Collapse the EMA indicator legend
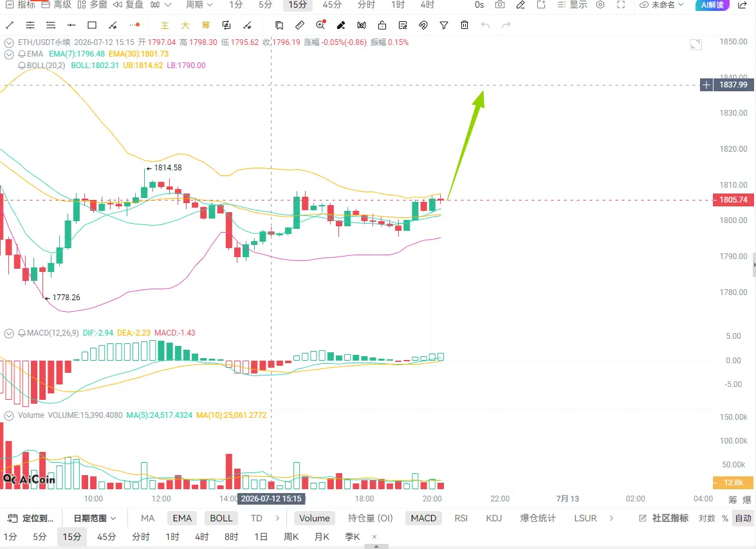 pos(8,55)
